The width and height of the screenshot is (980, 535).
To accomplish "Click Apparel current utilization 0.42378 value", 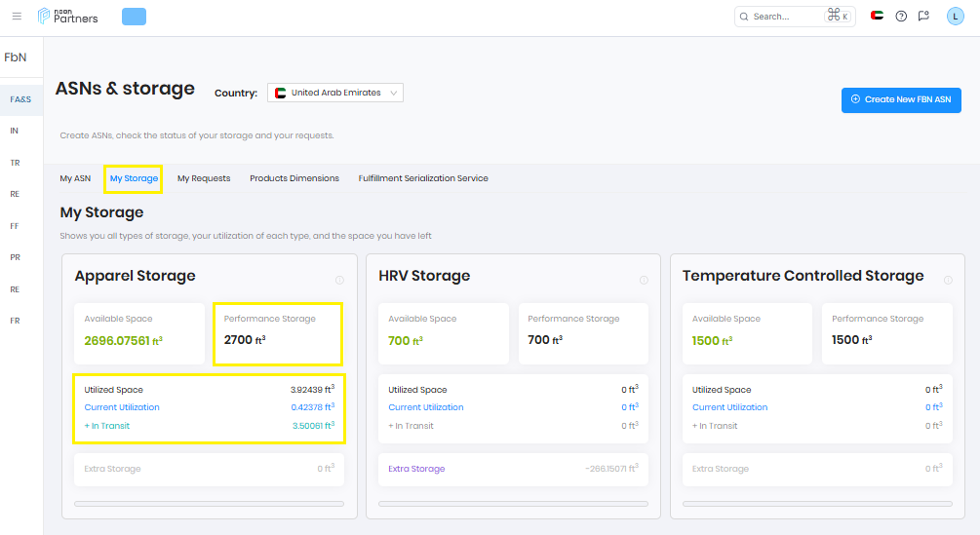I will coord(312,407).
